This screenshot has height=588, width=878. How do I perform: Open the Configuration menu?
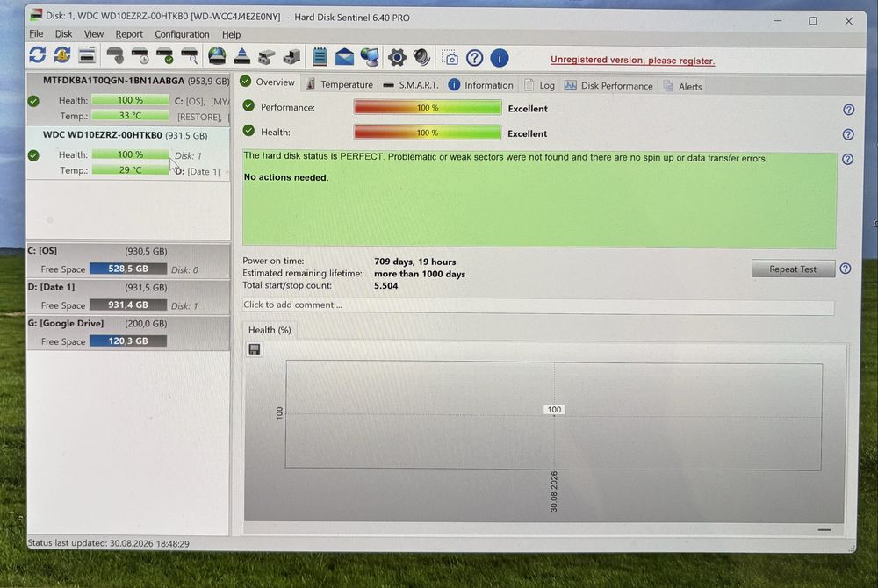click(182, 34)
